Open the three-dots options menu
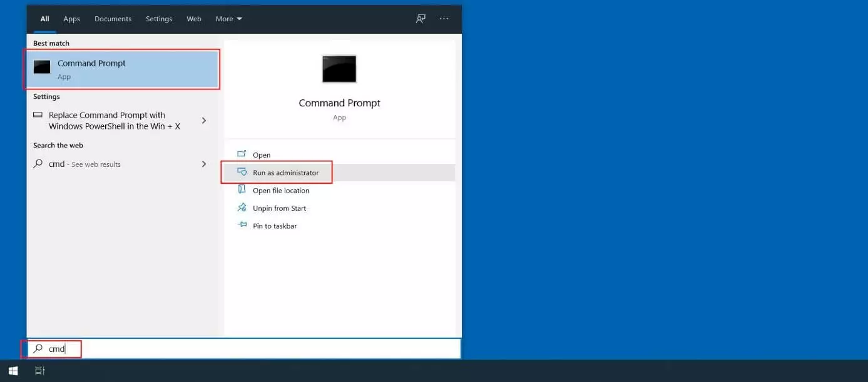The width and height of the screenshot is (868, 382). [444, 19]
